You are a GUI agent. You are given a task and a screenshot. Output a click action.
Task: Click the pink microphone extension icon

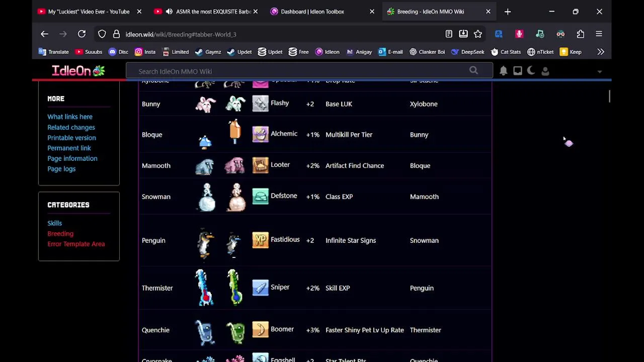coord(519,34)
